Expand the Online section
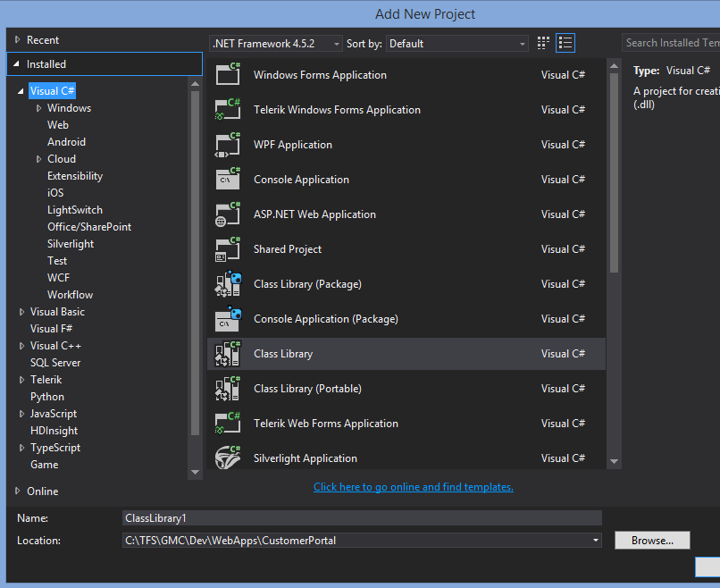The width and height of the screenshot is (720, 588). (18, 491)
